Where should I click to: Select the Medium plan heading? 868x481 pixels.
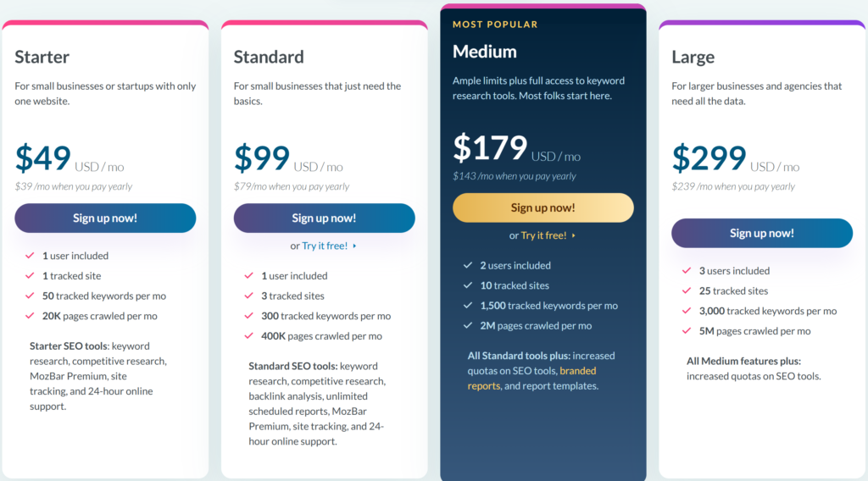tap(484, 52)
